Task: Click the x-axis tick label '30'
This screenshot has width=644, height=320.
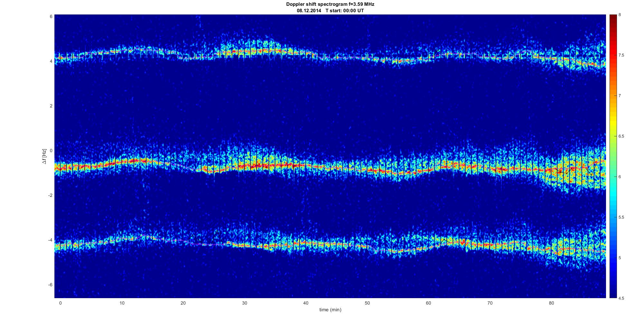Action: (x=244, y=303)
